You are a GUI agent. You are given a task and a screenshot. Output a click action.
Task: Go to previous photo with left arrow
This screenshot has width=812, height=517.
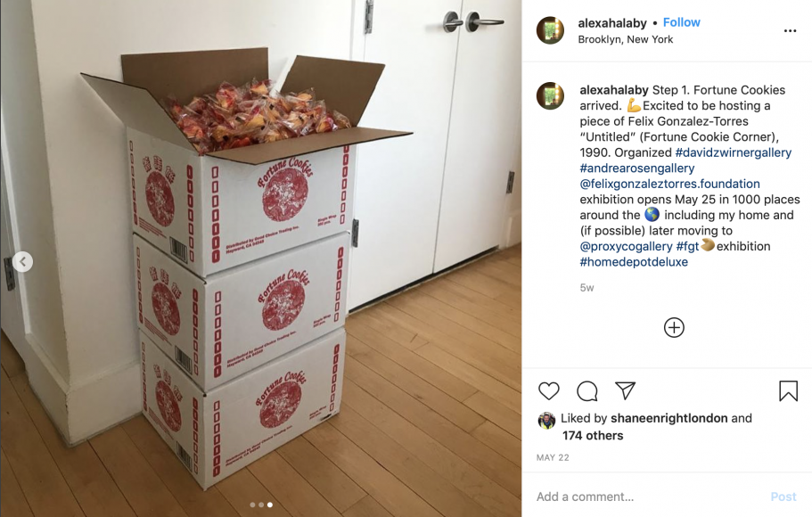coord(22,261)
